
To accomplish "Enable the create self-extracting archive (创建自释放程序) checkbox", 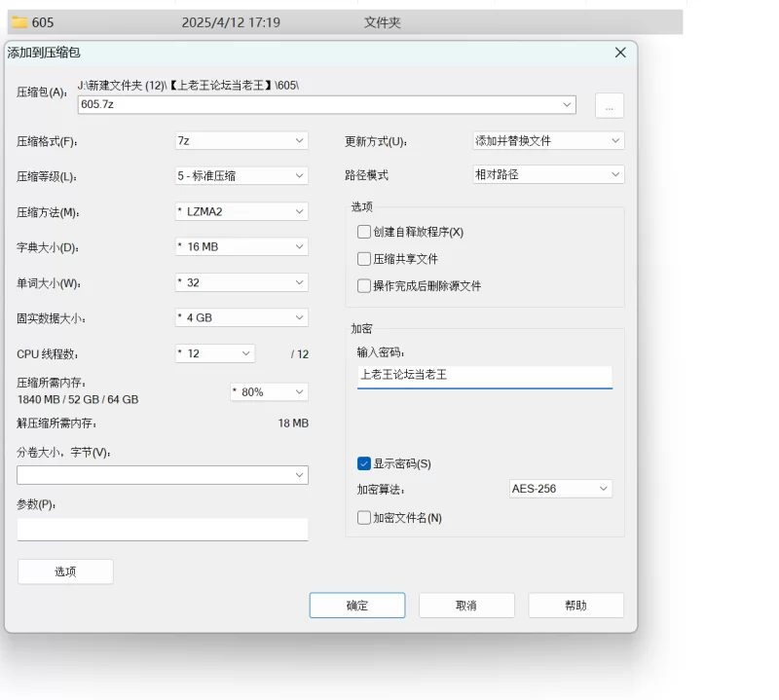I will [x=364, y=233].
